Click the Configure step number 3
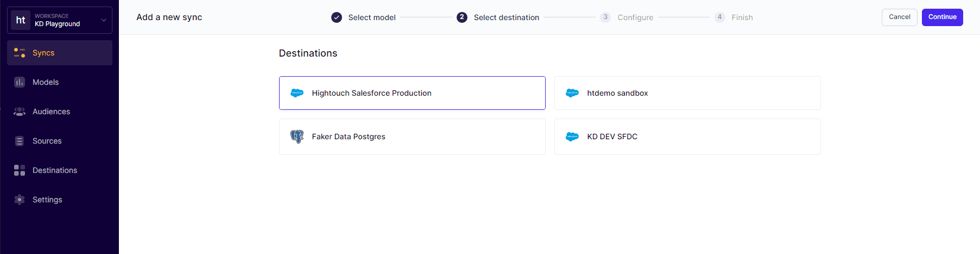Screen dimensions: 980x254 [x=605, y=17]
